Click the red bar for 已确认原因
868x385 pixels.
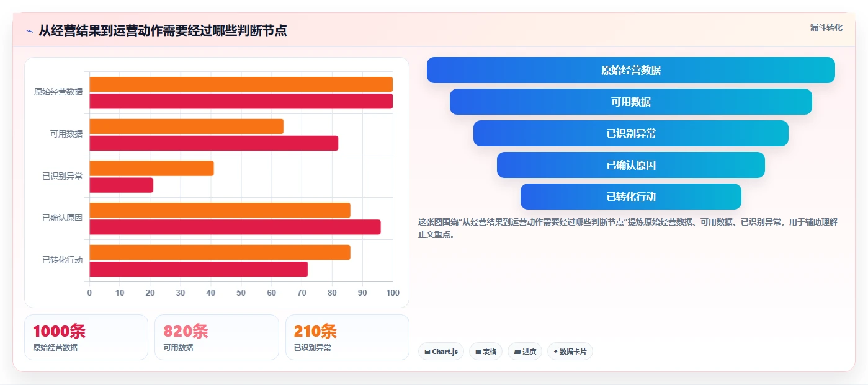click(235, 227)
